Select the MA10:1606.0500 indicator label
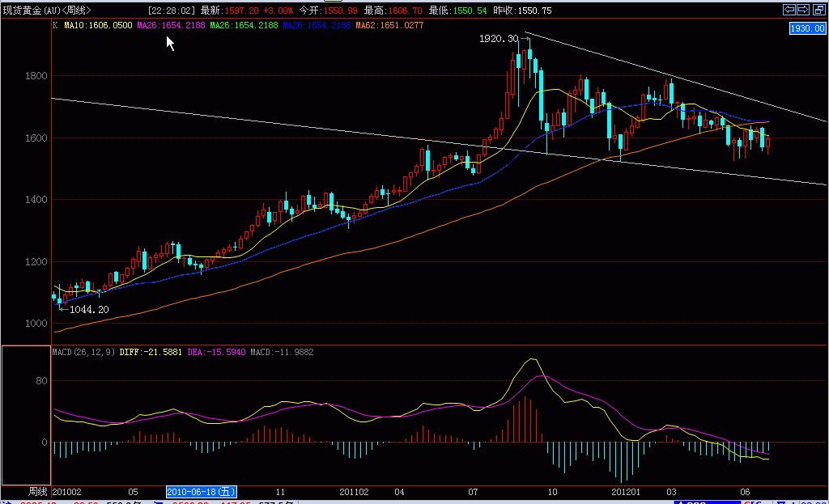The image size is (829, 504). [x=98, y=25]
